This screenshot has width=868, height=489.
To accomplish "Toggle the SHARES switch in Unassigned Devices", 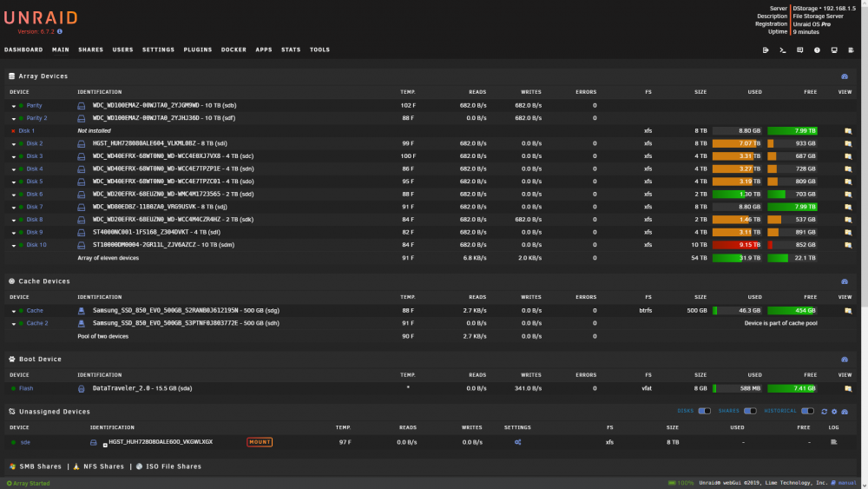I will [x=750, y=411].
